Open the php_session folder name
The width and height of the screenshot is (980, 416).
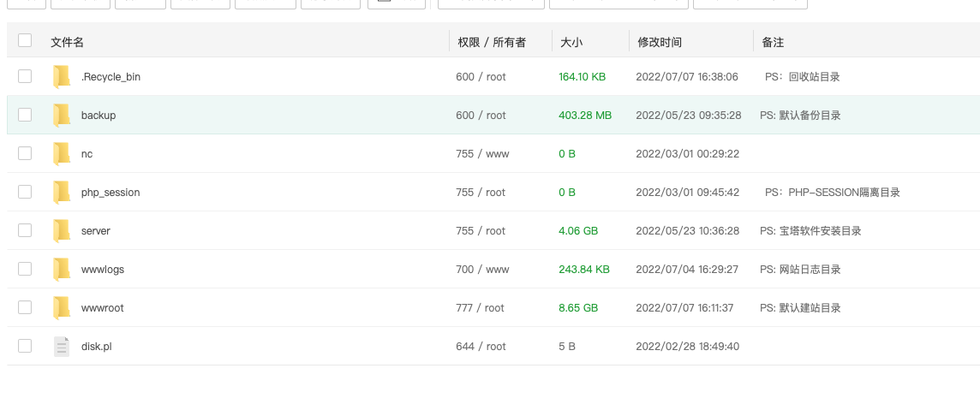point(111,193)
